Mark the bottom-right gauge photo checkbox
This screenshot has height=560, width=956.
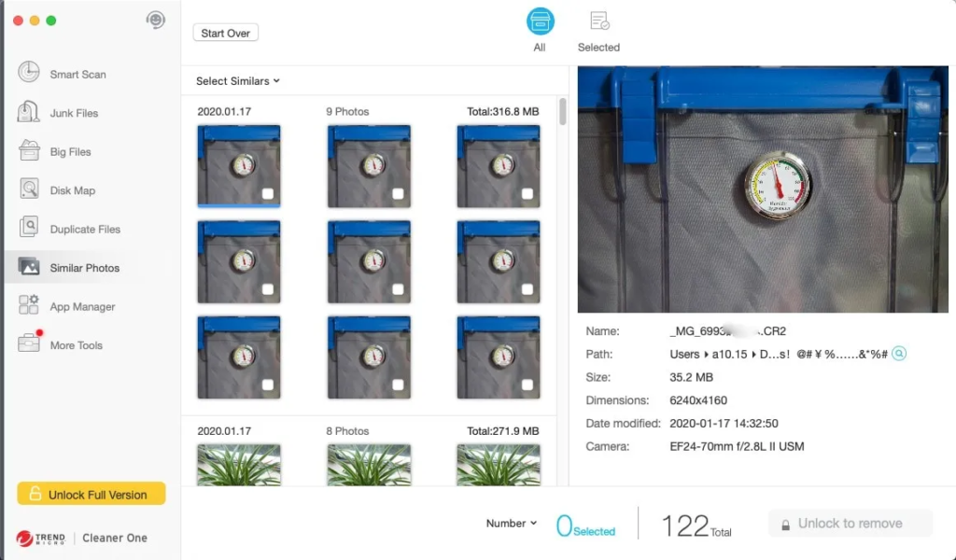point(527,385)
